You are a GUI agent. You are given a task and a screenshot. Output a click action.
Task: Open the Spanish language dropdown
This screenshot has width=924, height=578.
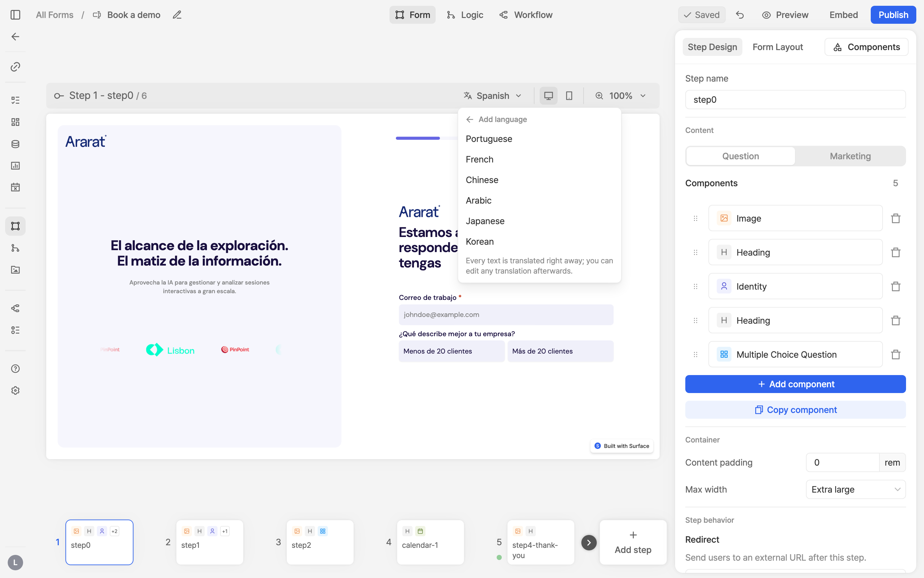pyautogui.click(x=492, y=96)
